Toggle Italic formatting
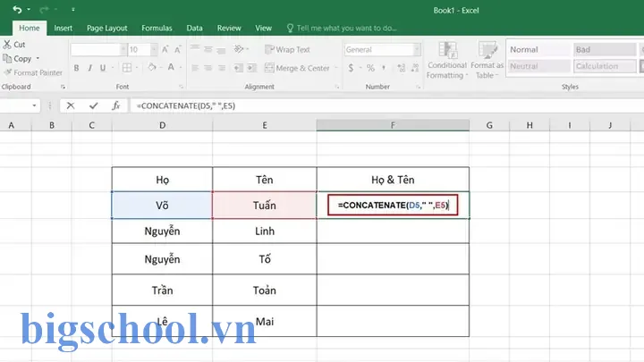The height and width of the screenshot is (362, 644). pos(89,68)
